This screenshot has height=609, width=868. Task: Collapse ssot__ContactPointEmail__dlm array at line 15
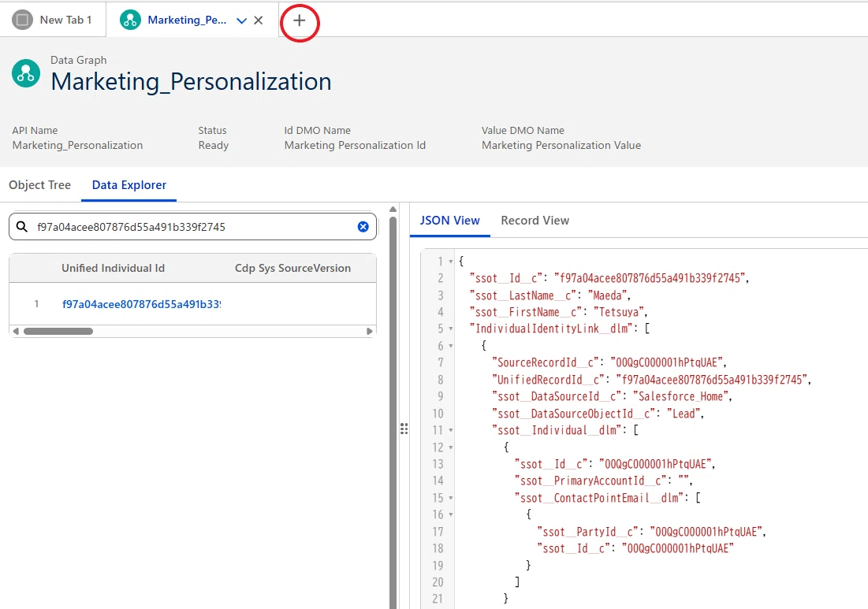tap(451, 498)
